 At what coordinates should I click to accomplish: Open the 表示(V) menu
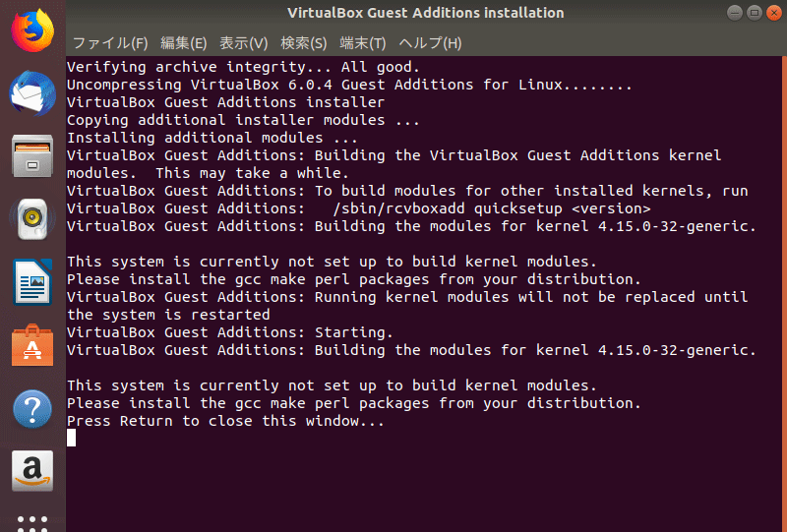click(x=243, y=43)
